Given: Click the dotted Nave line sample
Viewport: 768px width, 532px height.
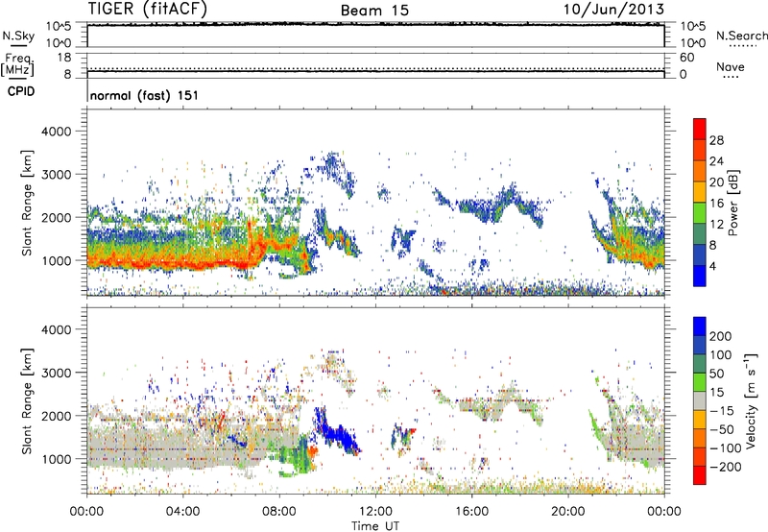Looking at the screenshot, I should [x=731, y=77].
